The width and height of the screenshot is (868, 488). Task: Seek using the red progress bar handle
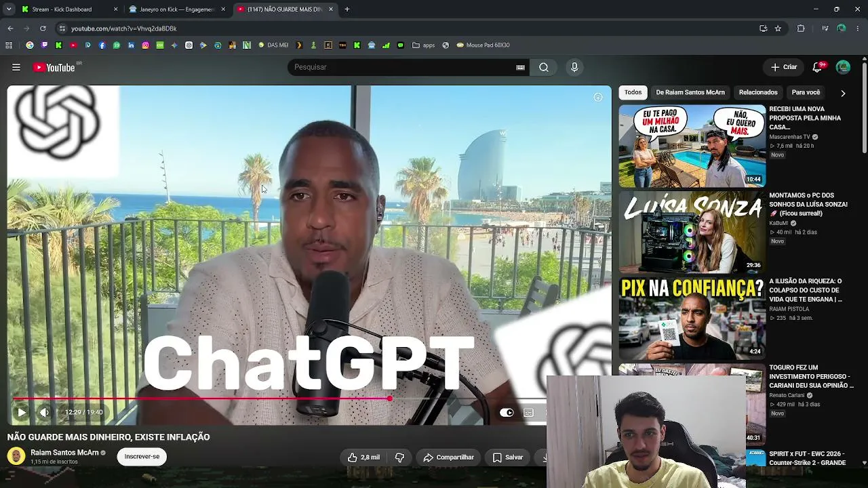pos(390,399)
